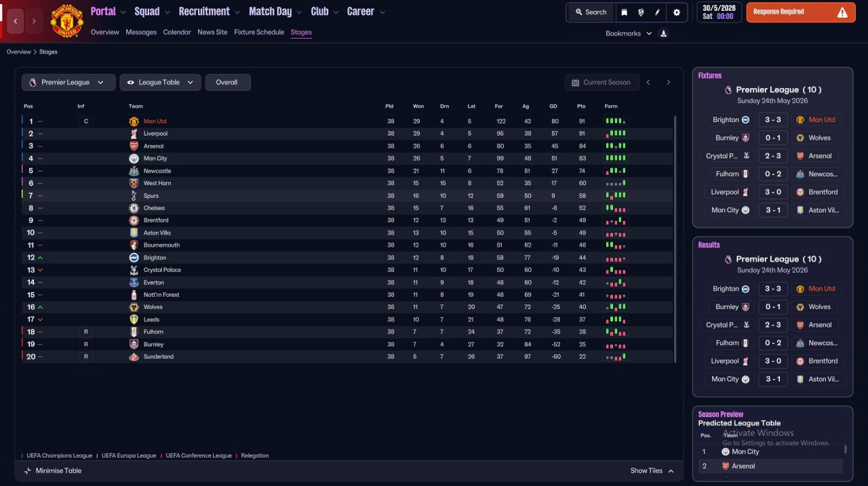This screenshot has width=868, height=486.
Task: Click the calendar icon in Current Season
Action: click(576, 82)
